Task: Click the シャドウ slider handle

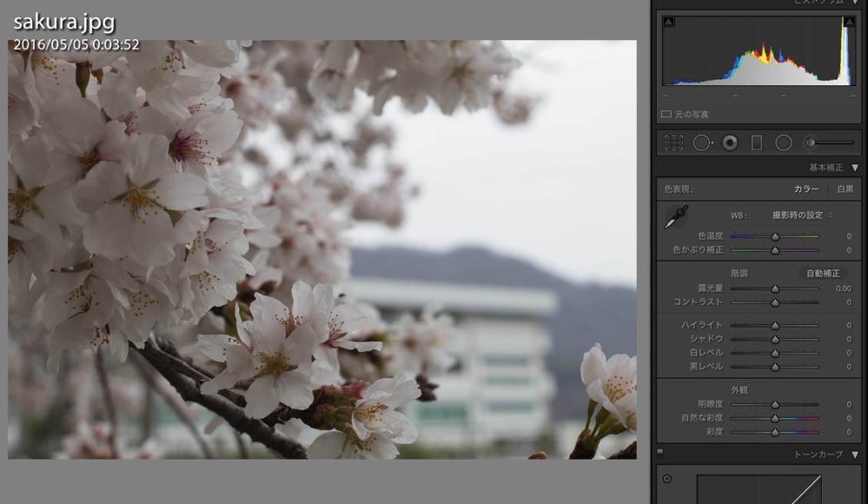Action: coord(775,339)
